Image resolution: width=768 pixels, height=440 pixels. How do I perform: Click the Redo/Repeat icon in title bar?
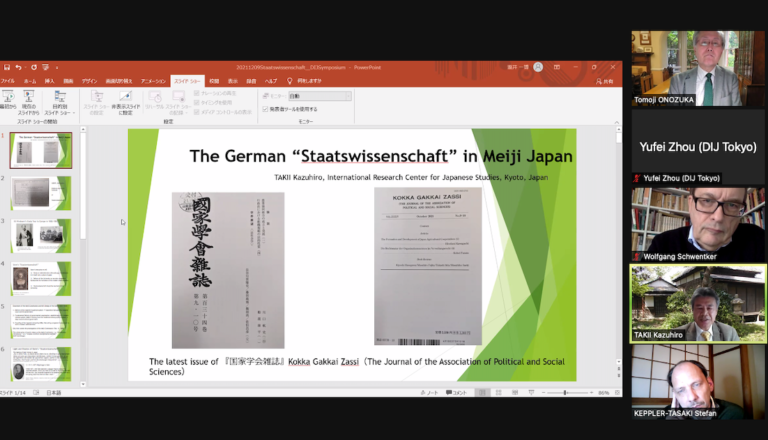point(34,67)
